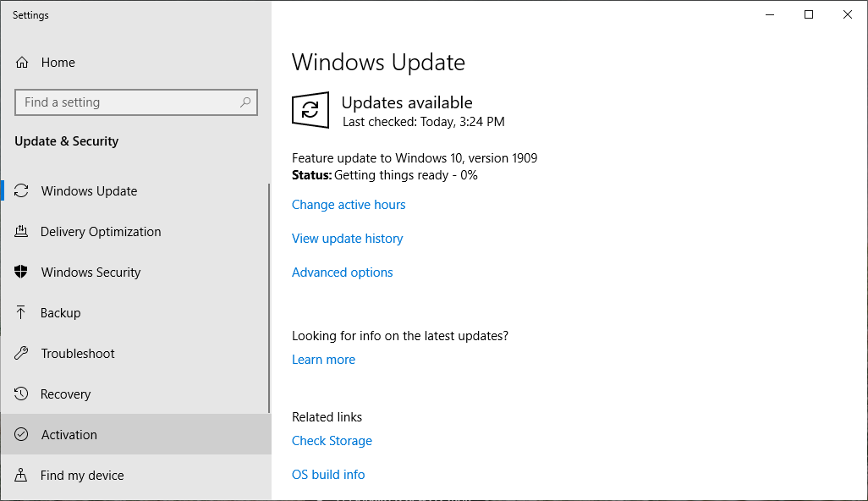This screenshot has width=868, height=501.
Task: Open Check Storage link
Action: [x=332, y=441]
